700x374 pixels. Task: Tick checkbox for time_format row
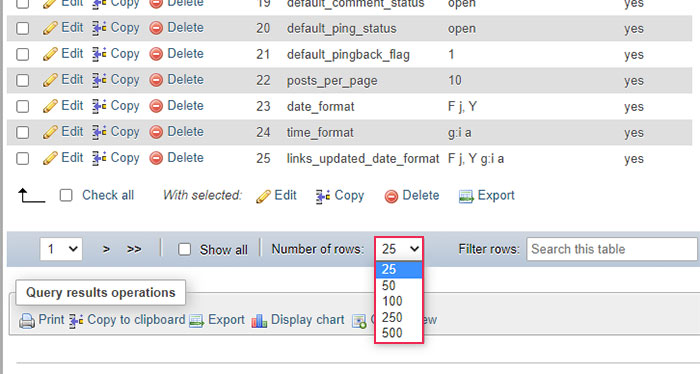22,132
